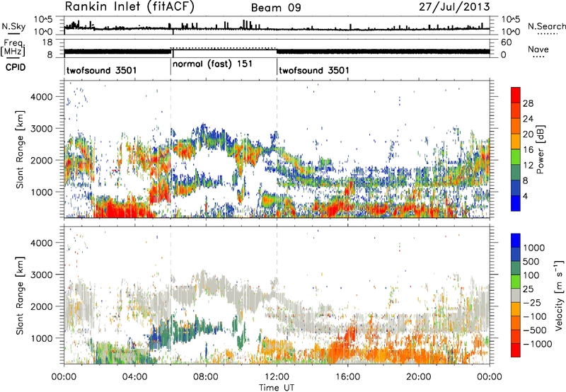The height and width of the screenshot is (392, 566).
Task: Click the "Velocity [m s⁻¹]" colorbar title
Action: tap(559, 295)
